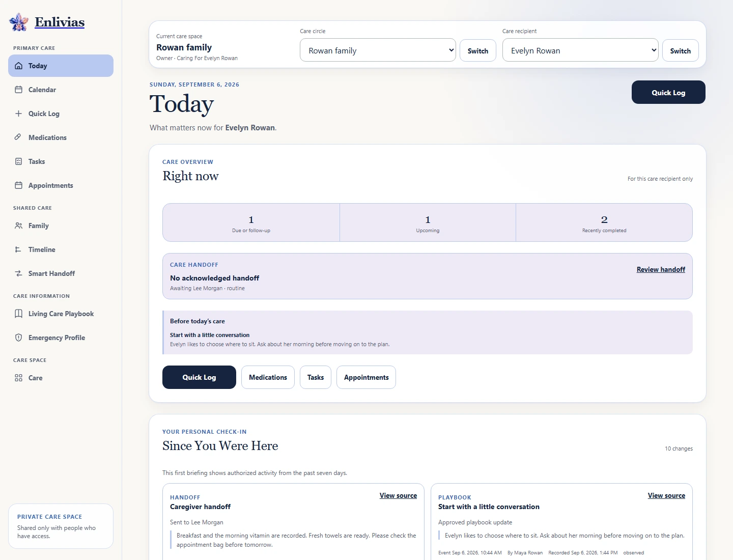The image size is (733, 560).
Task: Click the Family people icon
Action: coord(19,226)
